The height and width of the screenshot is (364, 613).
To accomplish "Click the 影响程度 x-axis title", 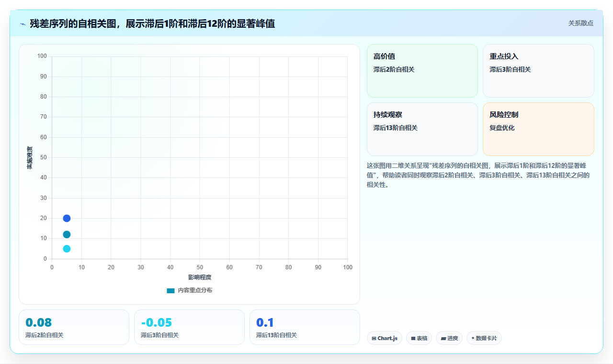I will (200, 277).
